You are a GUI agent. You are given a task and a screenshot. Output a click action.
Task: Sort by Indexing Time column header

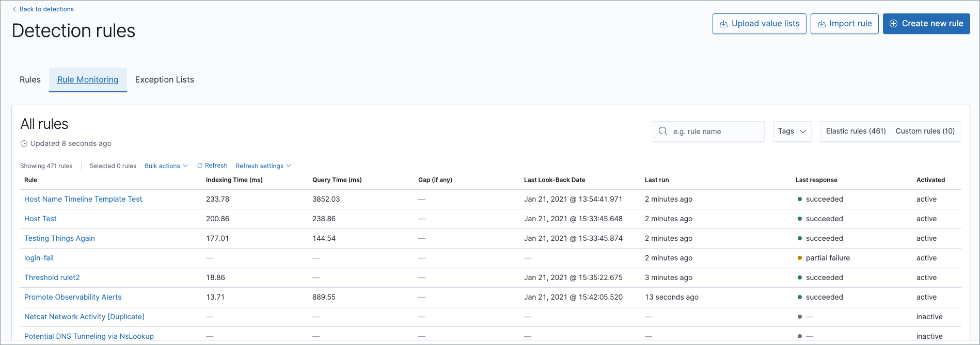pos(234,180)
